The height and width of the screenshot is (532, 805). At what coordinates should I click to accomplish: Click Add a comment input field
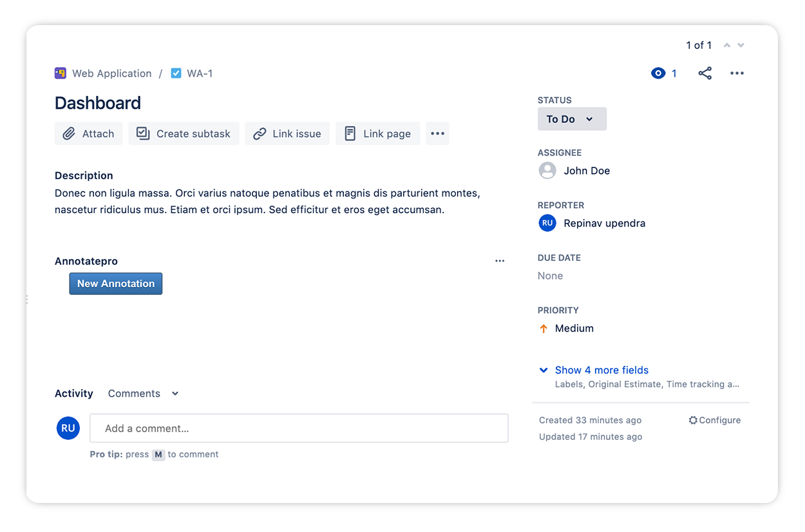tap(299, 428)
